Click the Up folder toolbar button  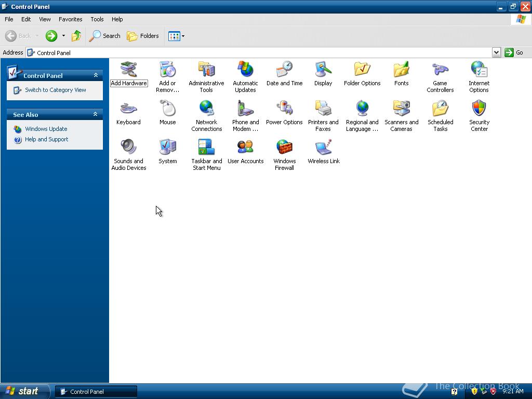(x=76, y=36)
